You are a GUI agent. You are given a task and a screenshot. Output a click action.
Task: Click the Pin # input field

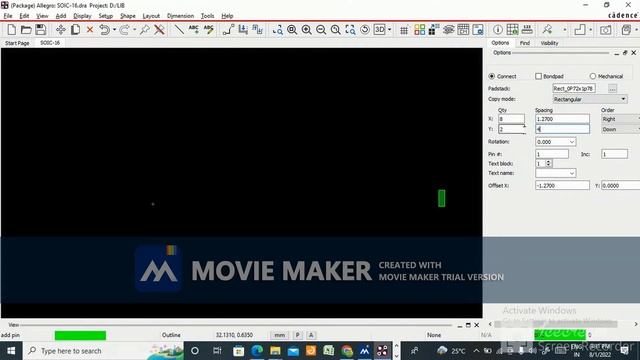coord(552,154)
